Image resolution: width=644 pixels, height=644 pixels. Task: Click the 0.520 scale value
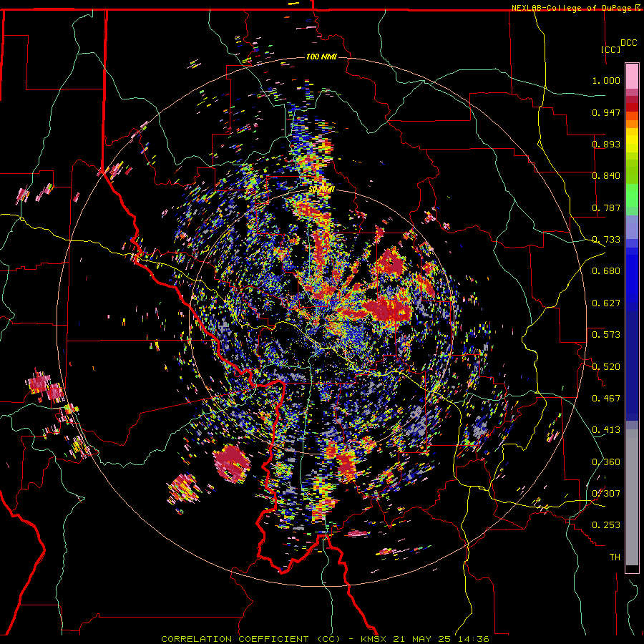[x=606, y=367]
